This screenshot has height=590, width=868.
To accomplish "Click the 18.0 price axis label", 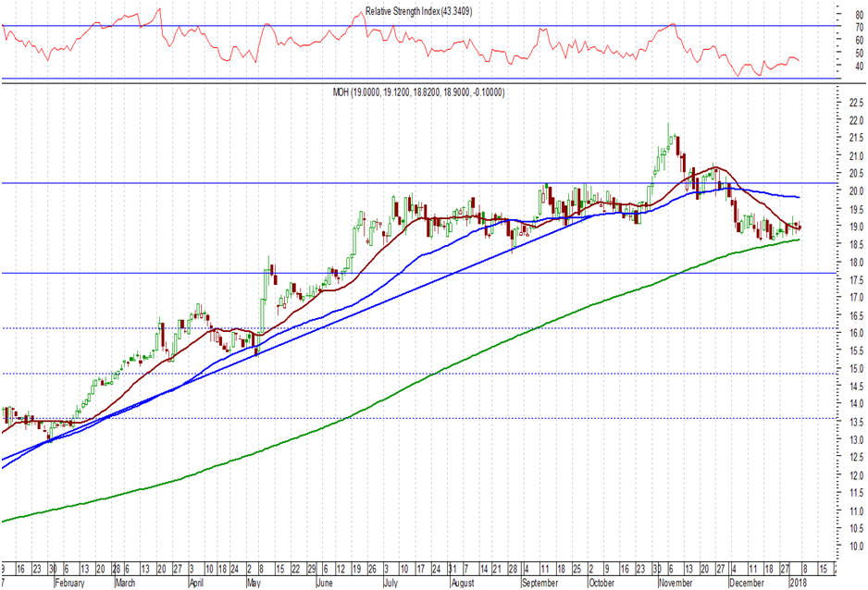I will (x=856, y=262).
